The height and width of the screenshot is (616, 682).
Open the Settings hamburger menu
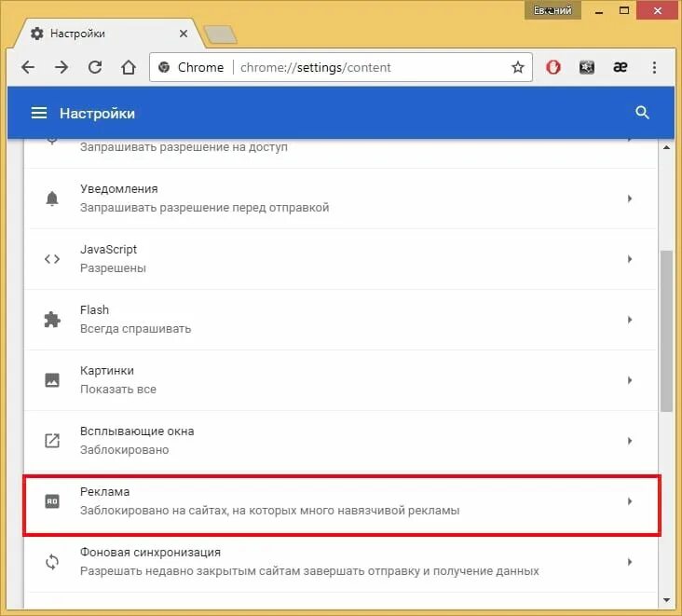point(39,113)
